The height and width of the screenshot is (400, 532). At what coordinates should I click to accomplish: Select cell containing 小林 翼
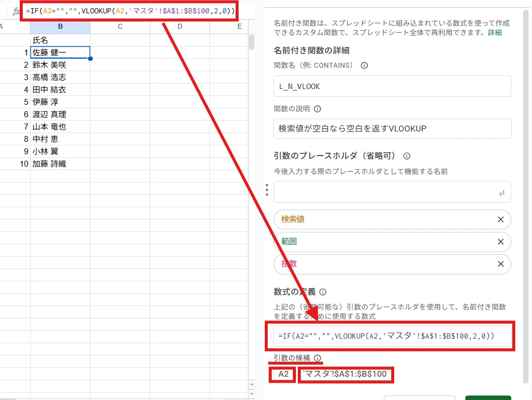[60, 151]
